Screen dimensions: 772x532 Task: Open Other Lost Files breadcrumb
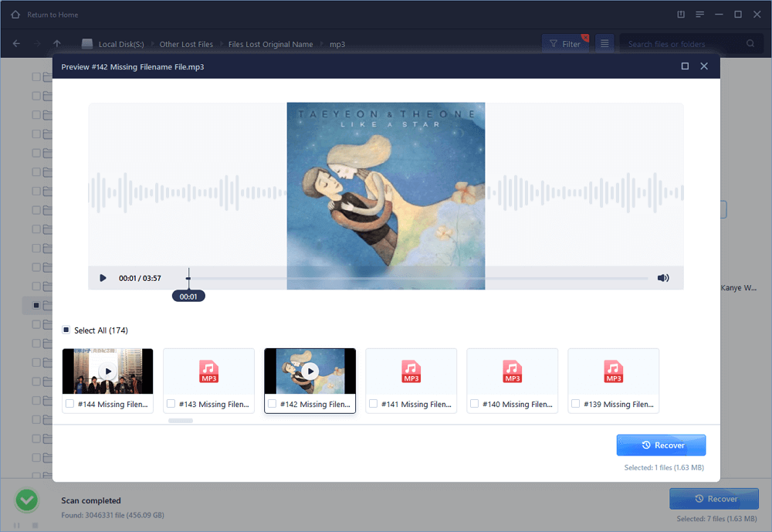click(186, 44)
